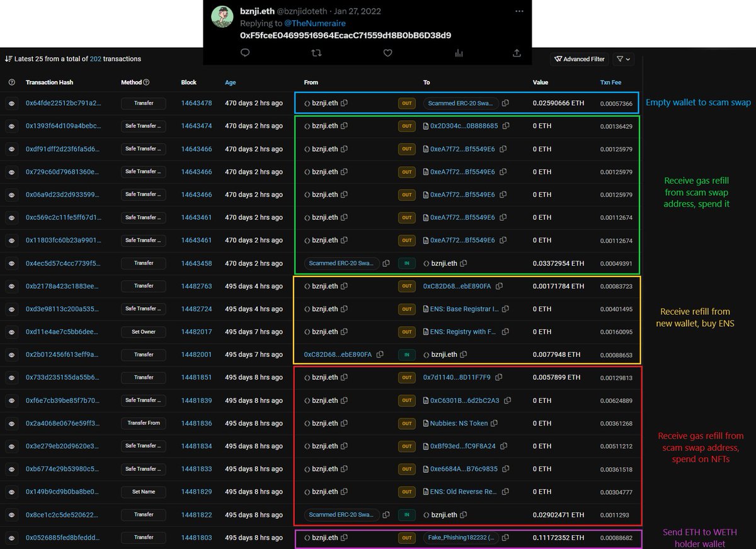Copy 0xC6301B...6d2bC2A3 address
This screenshot has height=549, width=756.
click(x=507, y=400)
